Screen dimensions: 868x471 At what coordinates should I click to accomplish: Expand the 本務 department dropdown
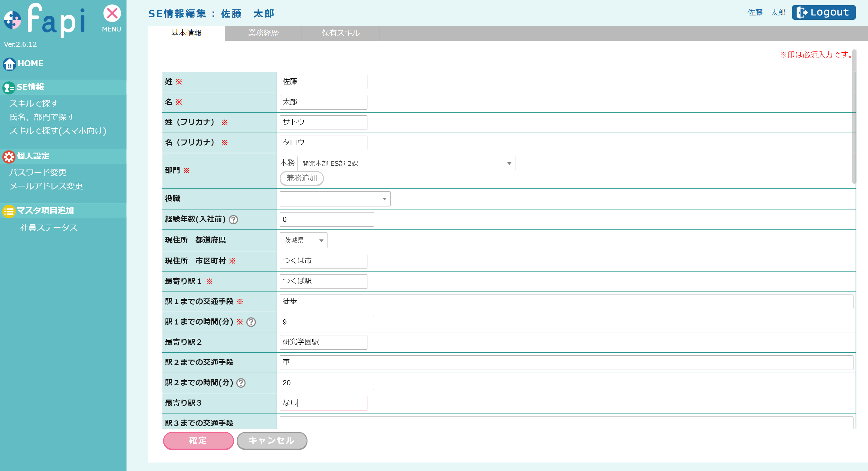(x=406, y=163)
